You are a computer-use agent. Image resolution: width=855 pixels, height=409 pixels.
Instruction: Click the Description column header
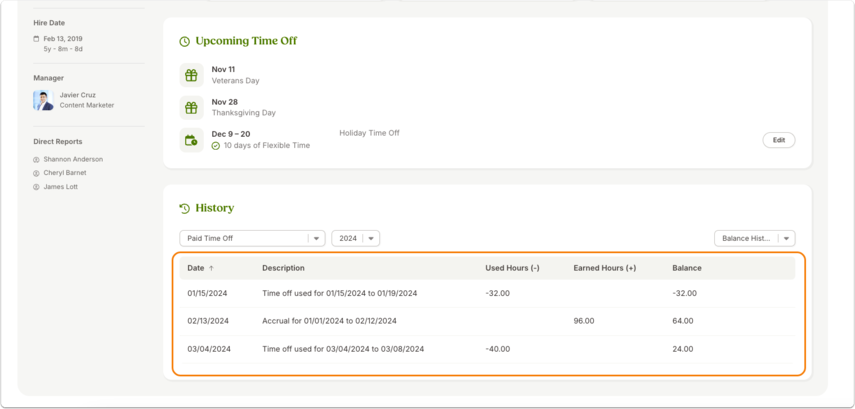[284, 268]
